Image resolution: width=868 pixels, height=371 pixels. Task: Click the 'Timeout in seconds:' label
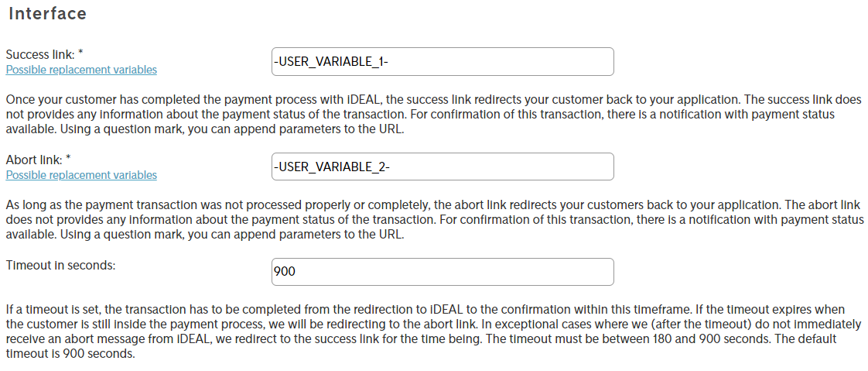tap(60, 265)
